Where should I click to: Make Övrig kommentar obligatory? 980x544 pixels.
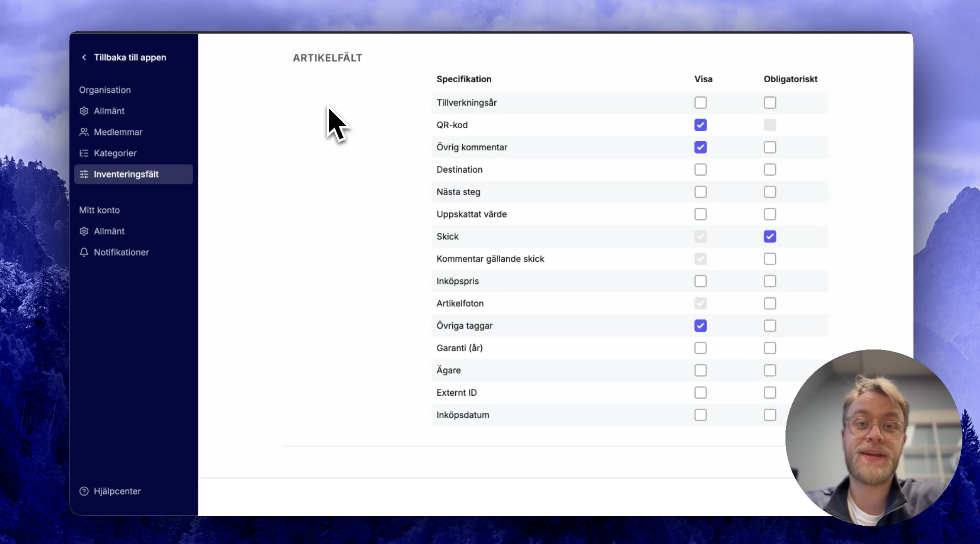point(770,147)
